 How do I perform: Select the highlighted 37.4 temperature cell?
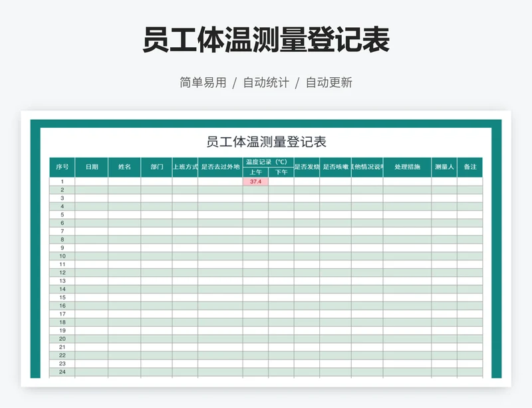[255, 182]
